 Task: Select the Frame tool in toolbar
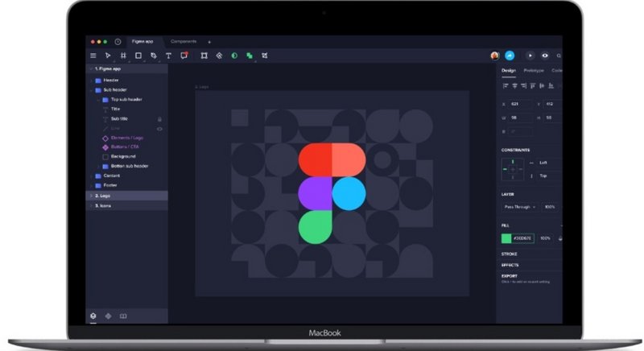[x=123, y=56]
